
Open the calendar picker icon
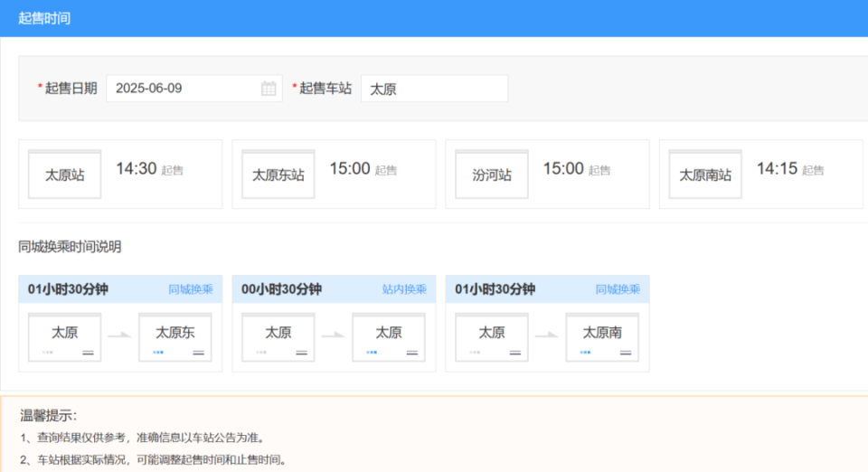[269, 89]
